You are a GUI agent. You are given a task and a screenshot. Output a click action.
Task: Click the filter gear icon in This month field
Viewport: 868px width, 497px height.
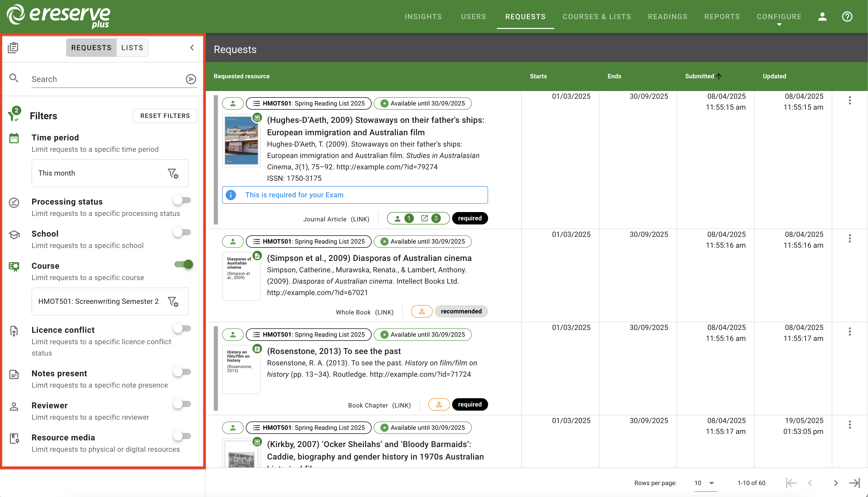click(x=173, y=173)
